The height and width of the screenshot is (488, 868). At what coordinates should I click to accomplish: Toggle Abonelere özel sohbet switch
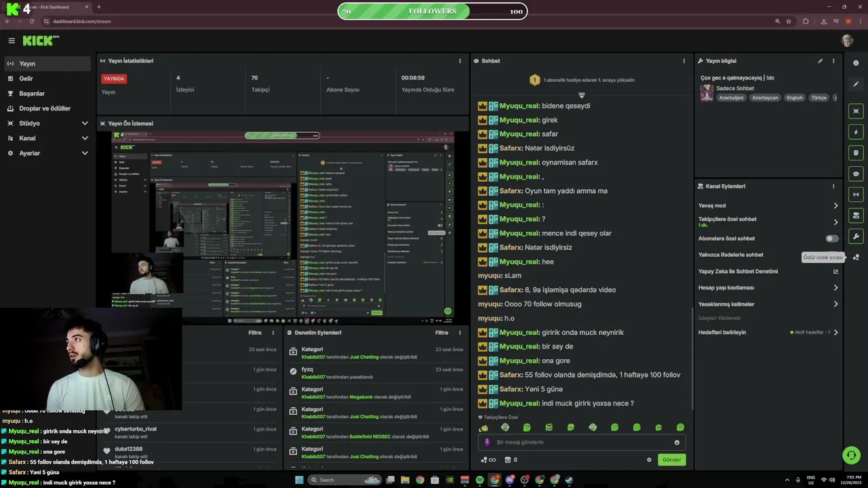tap(832, 239)
